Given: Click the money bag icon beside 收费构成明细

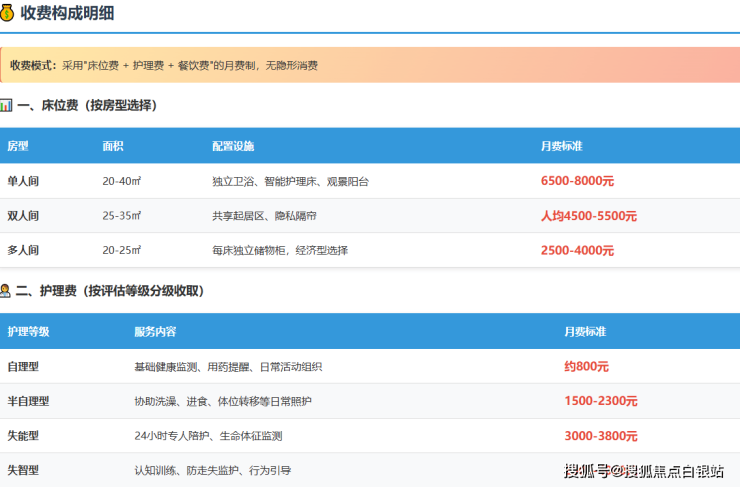Looking at the screenshot, I should [x=7, y=13].
